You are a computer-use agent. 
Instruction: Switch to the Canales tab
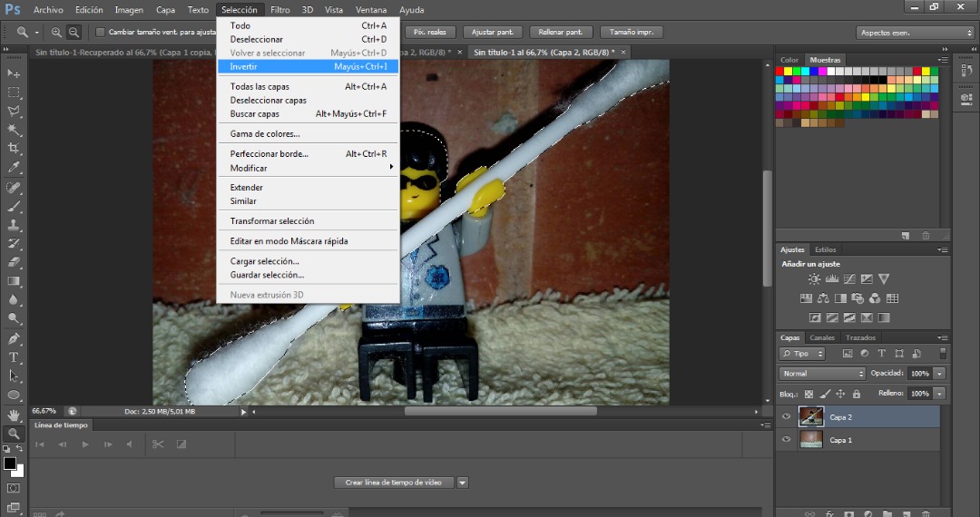point(822,337)
